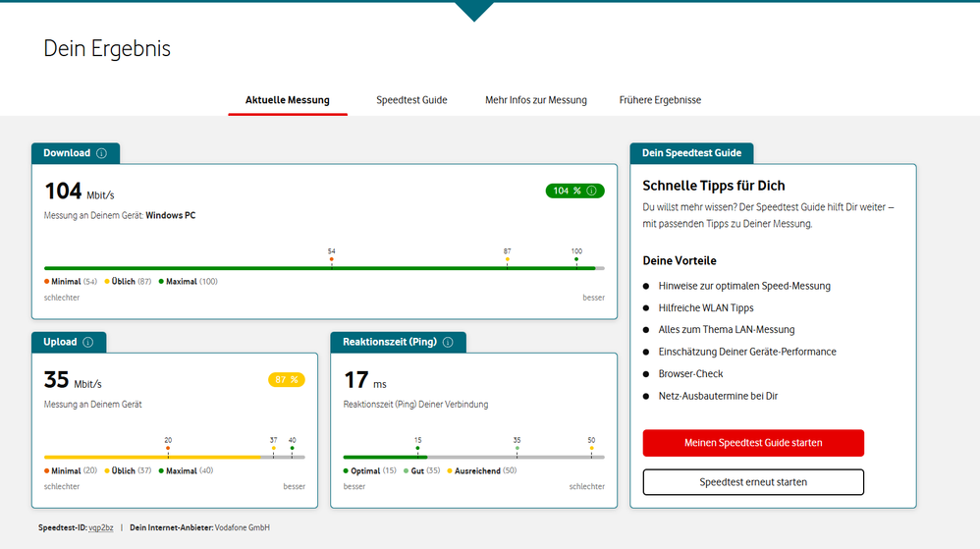Click the 104 Mbit/s download value
Screen dimensions: 980x549
click(80, 192)
